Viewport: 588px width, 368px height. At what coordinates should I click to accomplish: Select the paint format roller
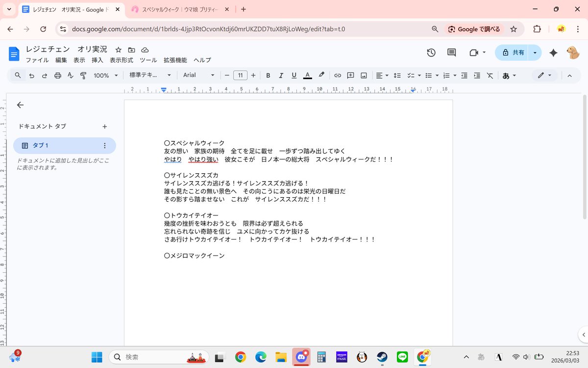tap(83, 76)
